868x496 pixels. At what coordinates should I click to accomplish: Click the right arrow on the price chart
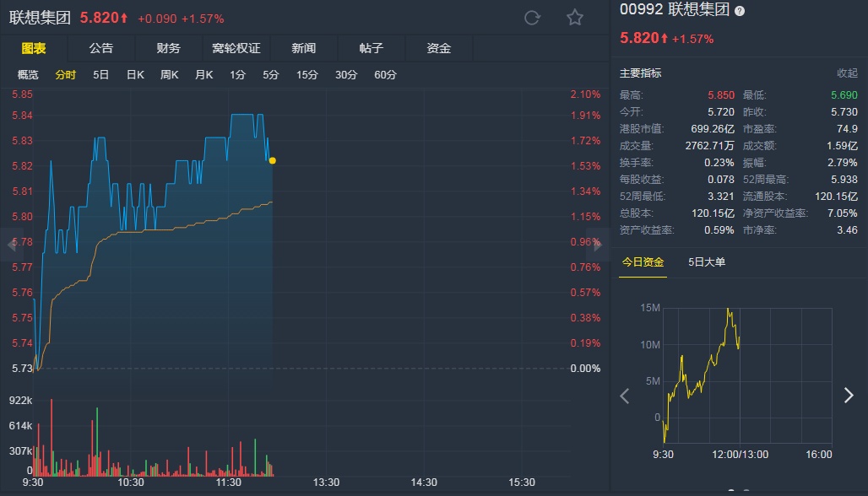pos(598,245)
